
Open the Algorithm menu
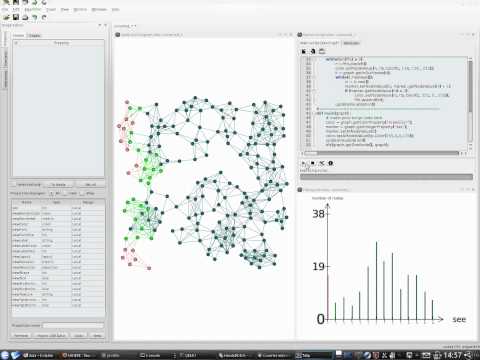pos(33,9)
